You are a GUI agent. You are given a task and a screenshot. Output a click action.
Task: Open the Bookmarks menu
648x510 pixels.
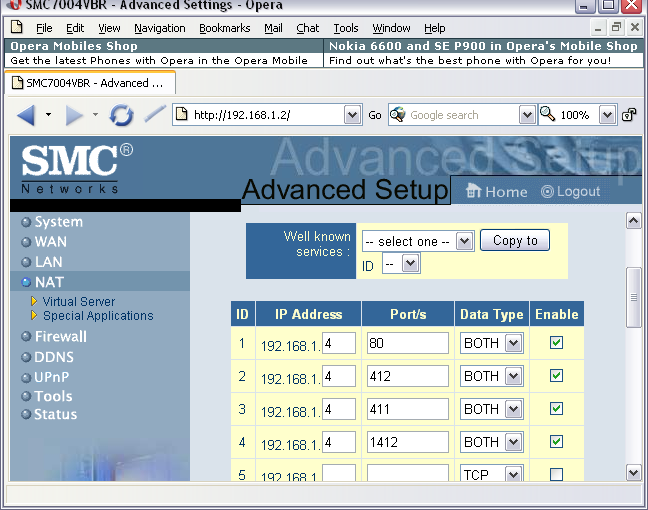pos(225,28)
